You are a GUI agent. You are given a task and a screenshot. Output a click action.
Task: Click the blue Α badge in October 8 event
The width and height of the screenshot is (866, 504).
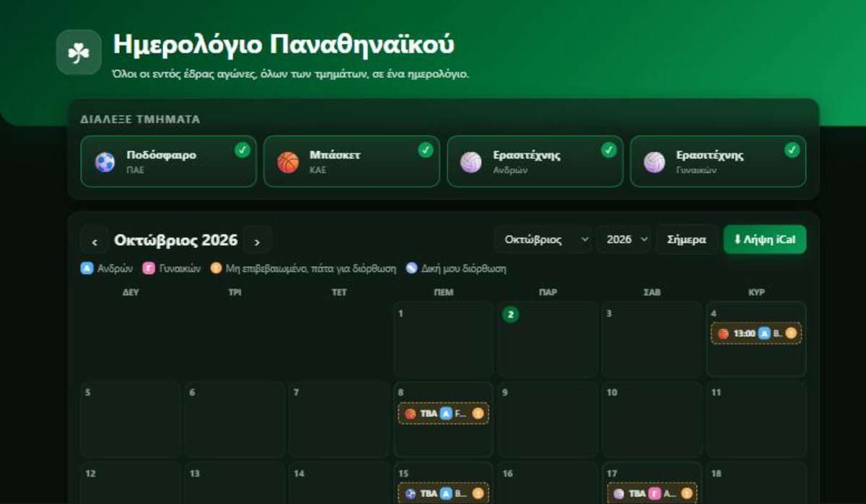445,414
